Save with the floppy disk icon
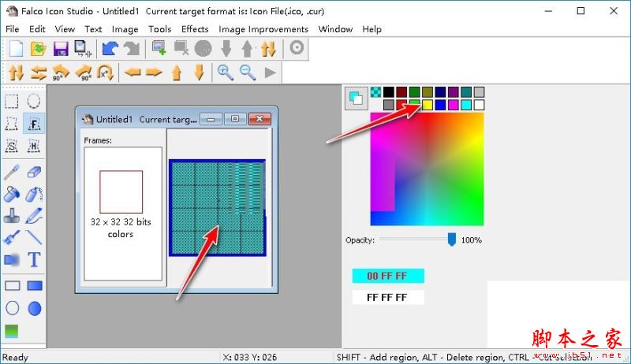The image size is (631, 364). (x=61, y=48)
